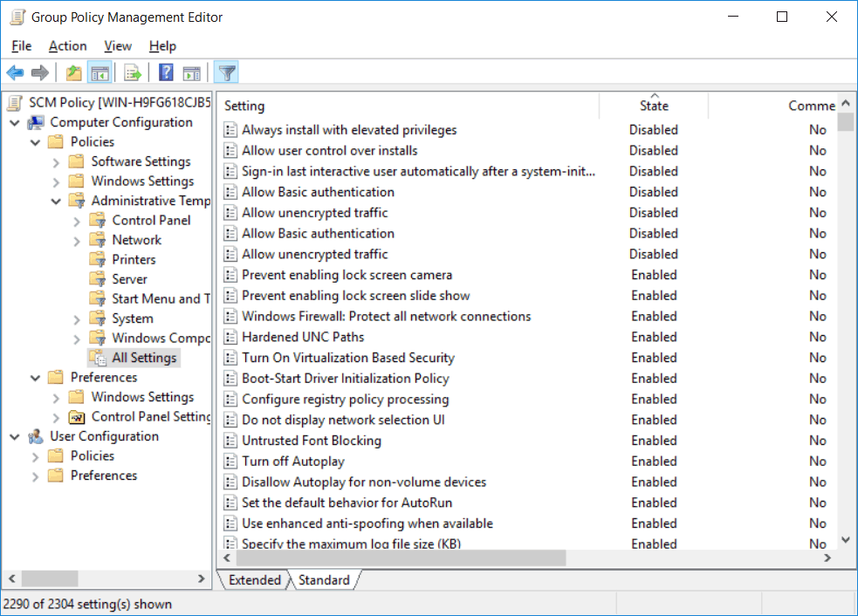Expand the Software Settings node

(x=56, y=162)
